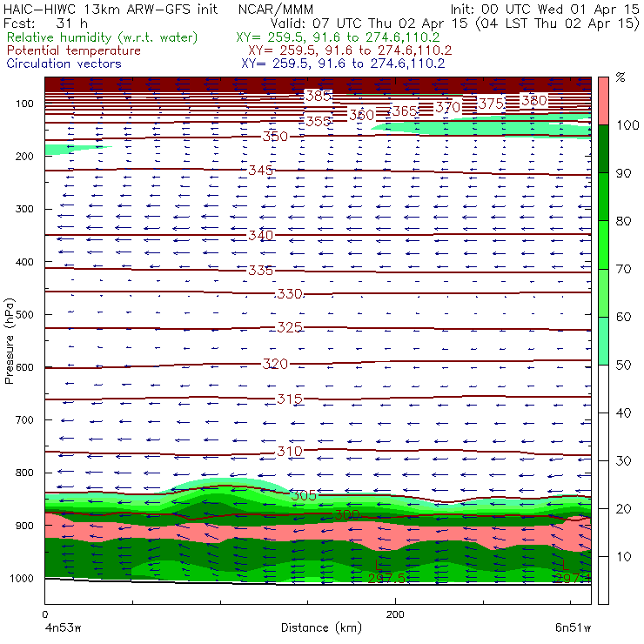The image size is (644, 644).
Task: Click the 'Circulation vectors' legend text
Action: tap(64, 64)
